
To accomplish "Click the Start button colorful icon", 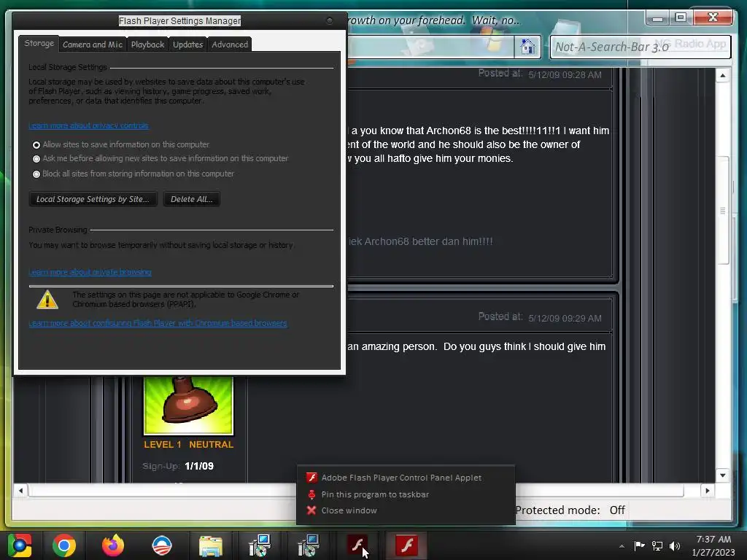I will 19,545.
